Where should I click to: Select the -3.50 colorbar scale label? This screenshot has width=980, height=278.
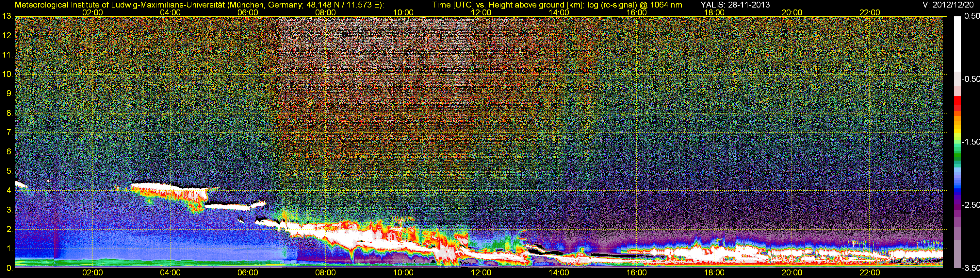pos(971,268)
